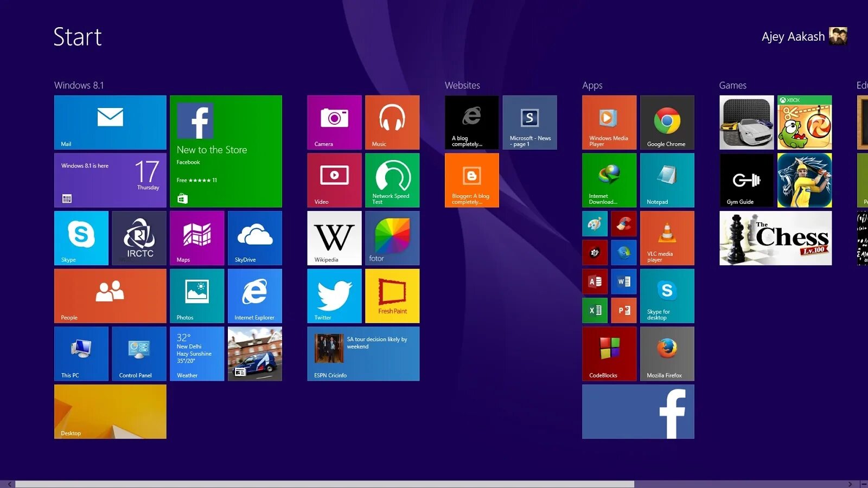Open the Camera tile
The image size is (868, 488).
pos(334,123)
